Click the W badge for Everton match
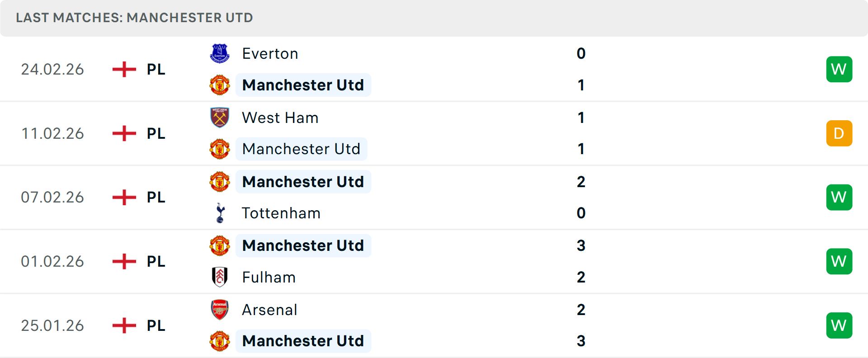868x358 pixels. pyautogui.click(x=839, y=69)
